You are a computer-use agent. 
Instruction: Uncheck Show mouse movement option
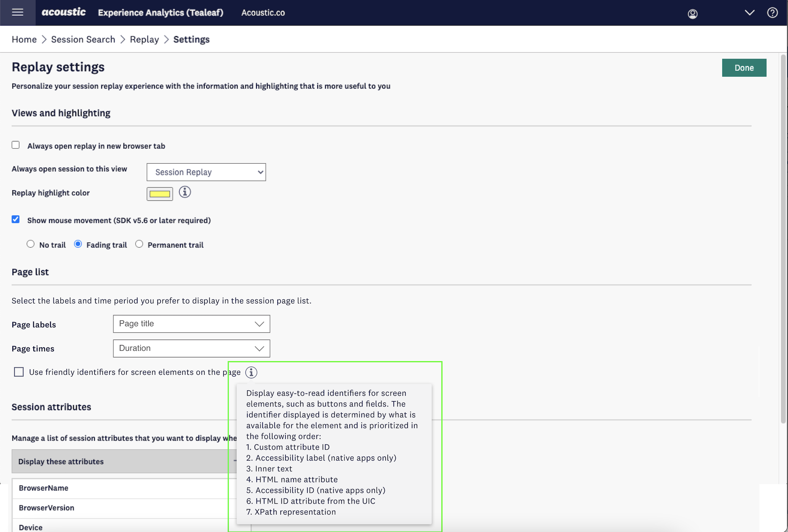pos(16,220)
